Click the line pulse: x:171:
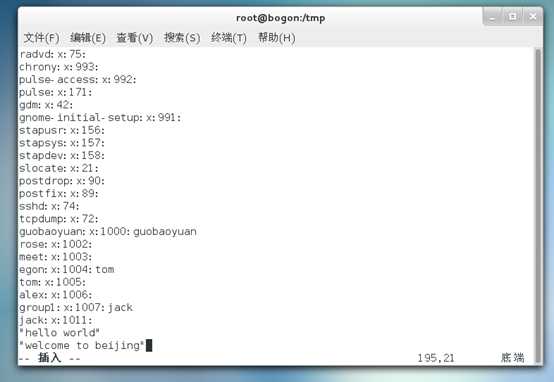Screen dimensions: 554x382 [x=55, y=93]
